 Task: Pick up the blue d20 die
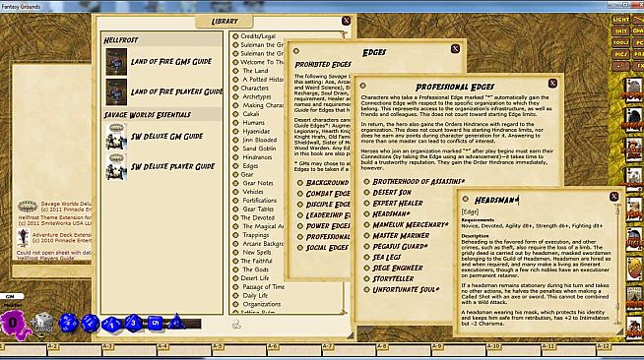(x=68, y=323)
